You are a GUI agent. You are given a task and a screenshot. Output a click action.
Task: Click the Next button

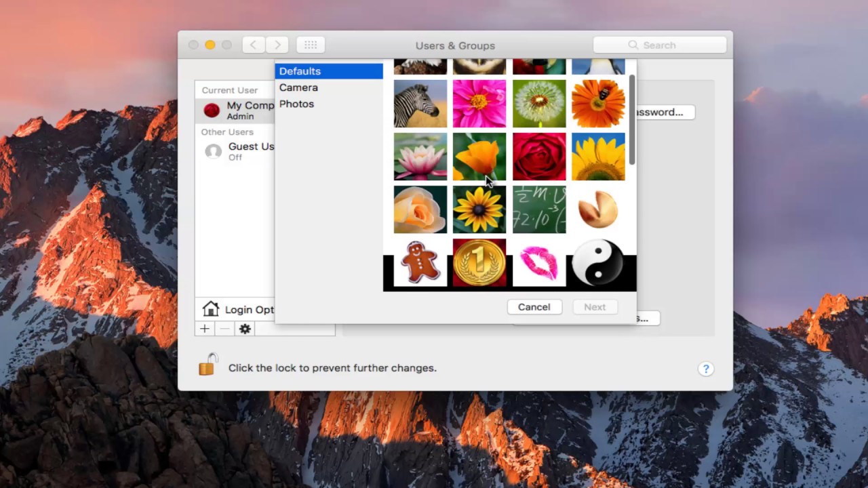[x=595, y=306]
